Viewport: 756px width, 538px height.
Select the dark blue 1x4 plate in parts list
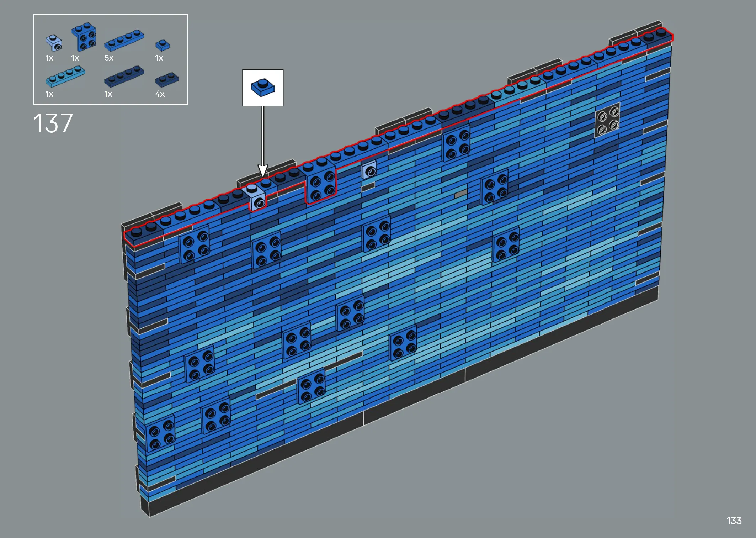tap(124, 76)
